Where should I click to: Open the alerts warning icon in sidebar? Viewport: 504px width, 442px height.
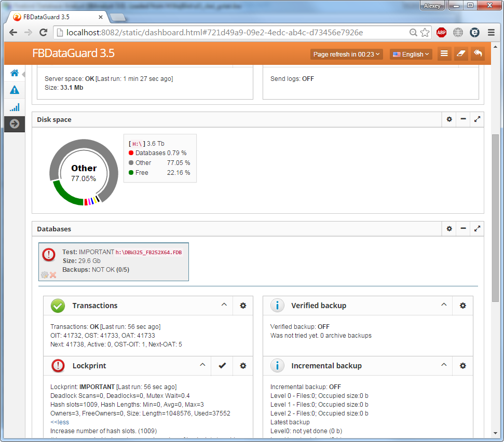(x=15, y=90)
